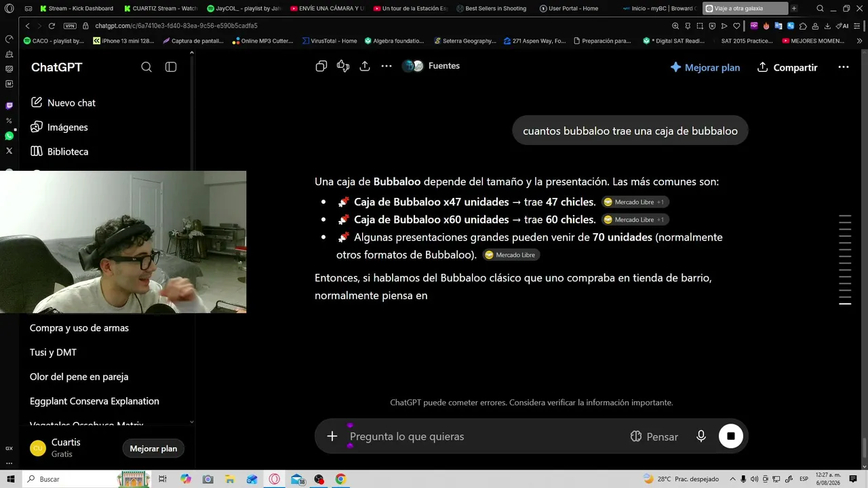
Task: Open the Fuentes sources panel
Action: click(x=431, y=66)
